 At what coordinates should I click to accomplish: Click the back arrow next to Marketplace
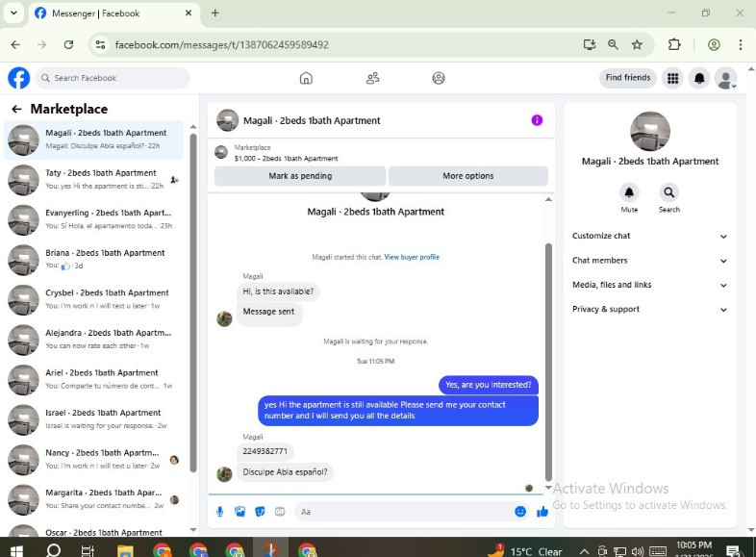(17, 109)
